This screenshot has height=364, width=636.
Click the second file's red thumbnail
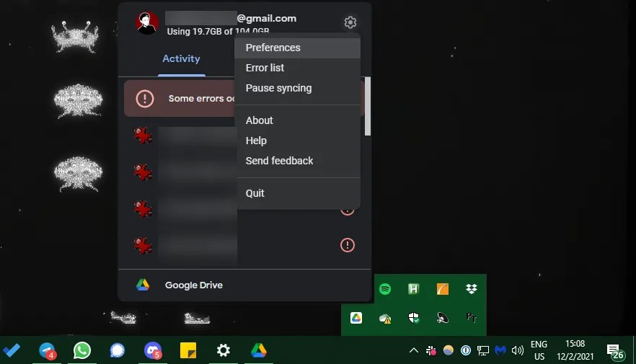click(143, 172)
